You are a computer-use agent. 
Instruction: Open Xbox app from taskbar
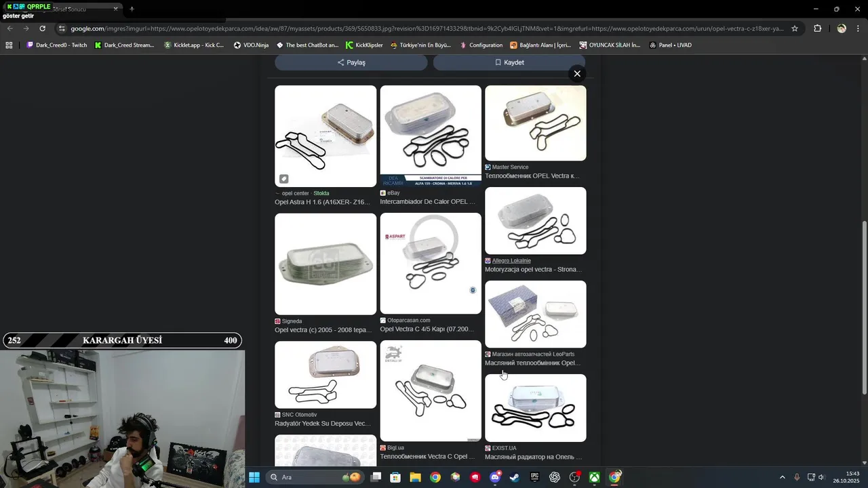[595, 477]
